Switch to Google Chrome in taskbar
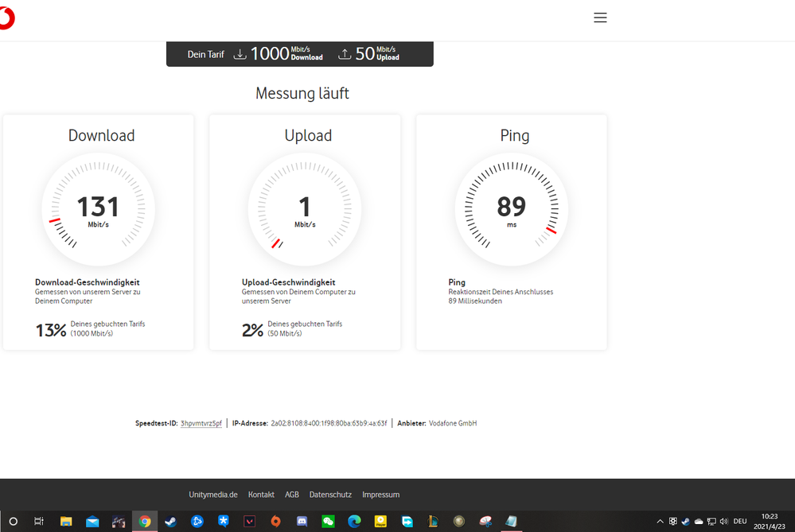Viewport: 795px width, 532px height. 145,522
